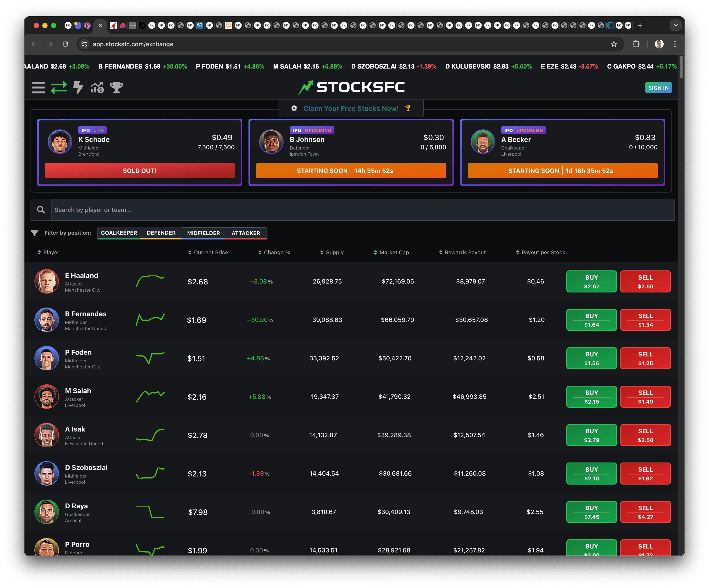Open E Haaland player avatar

[x=47, y=281]
